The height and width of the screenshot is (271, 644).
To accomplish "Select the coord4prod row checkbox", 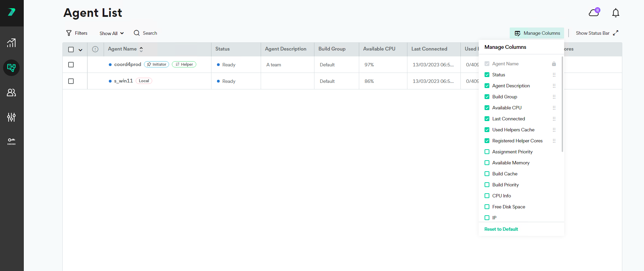I will pyautogui.click(x=71, y=65).
